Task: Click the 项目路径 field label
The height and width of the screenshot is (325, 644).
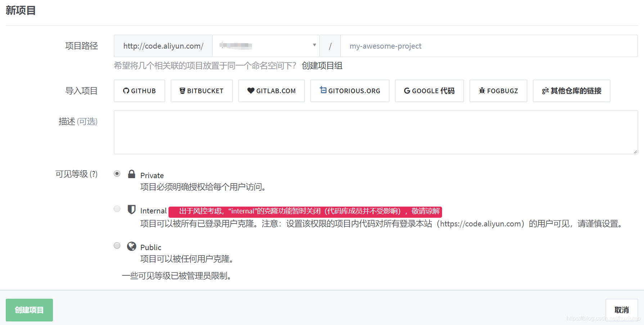Action: [81, 46]
